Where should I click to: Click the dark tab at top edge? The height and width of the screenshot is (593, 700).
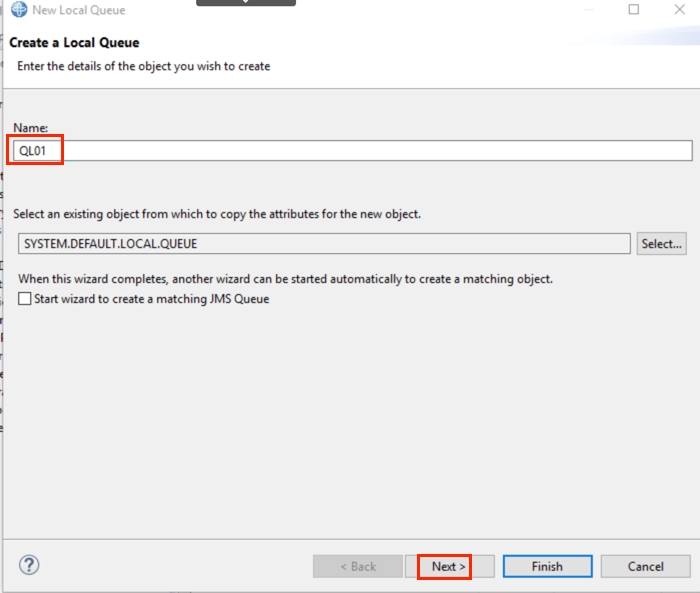tap(246, 3)
